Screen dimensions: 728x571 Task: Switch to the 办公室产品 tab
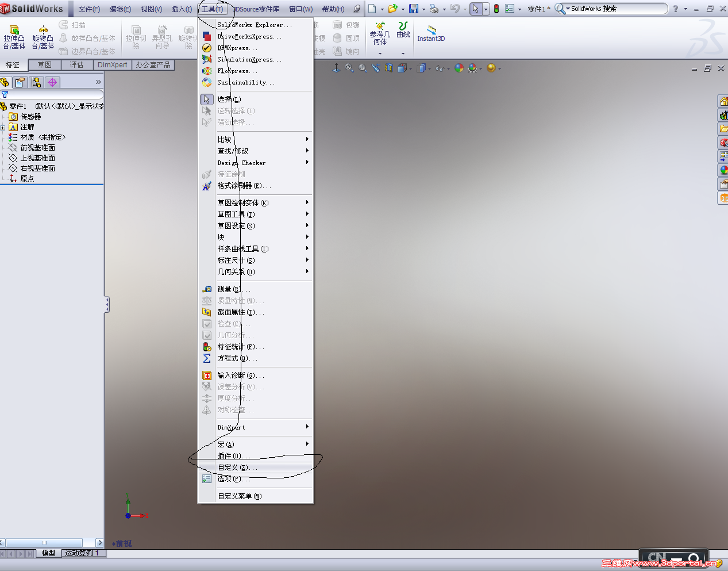click(x=153, y=65)
